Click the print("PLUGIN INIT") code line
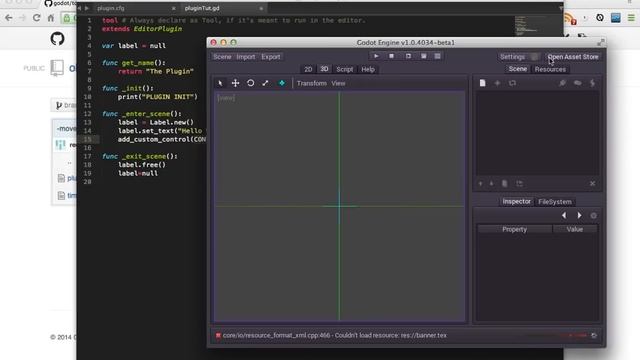 158,97
